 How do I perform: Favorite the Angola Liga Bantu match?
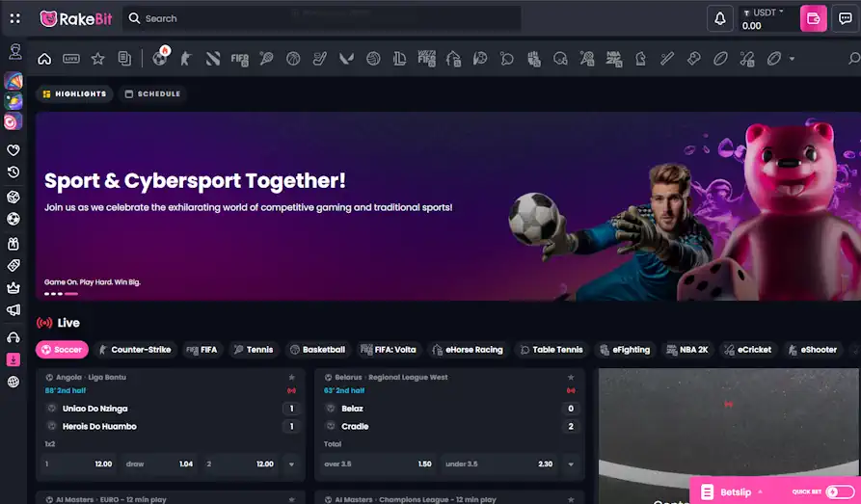click(291, 377)
